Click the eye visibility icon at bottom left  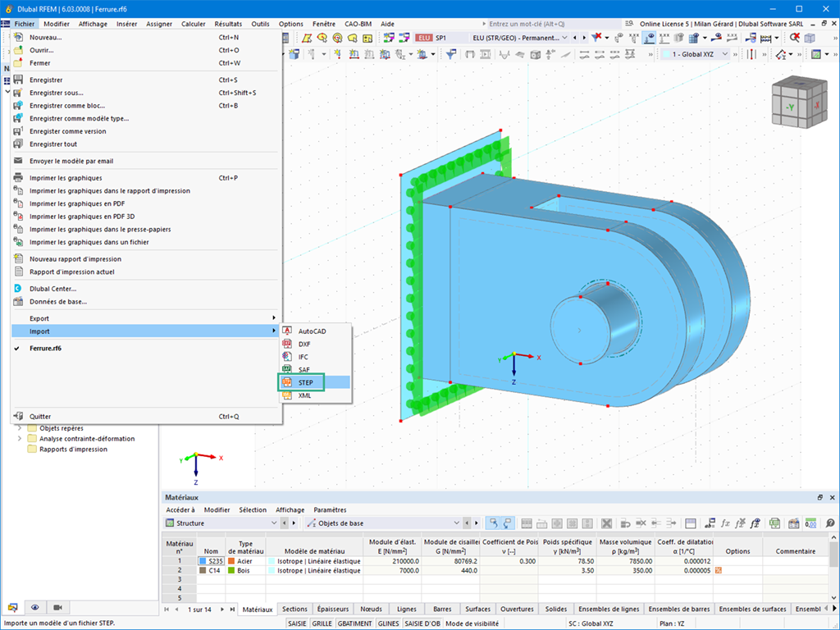[34, 607]
